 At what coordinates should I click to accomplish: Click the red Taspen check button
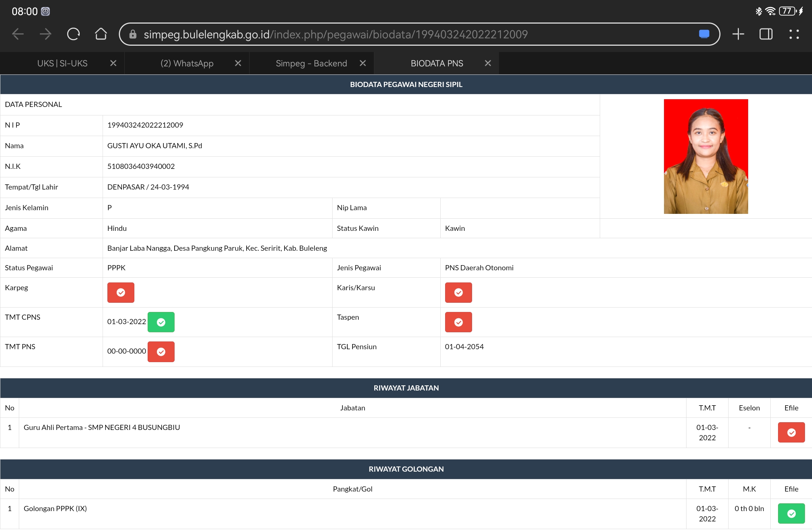click(458, 322)
